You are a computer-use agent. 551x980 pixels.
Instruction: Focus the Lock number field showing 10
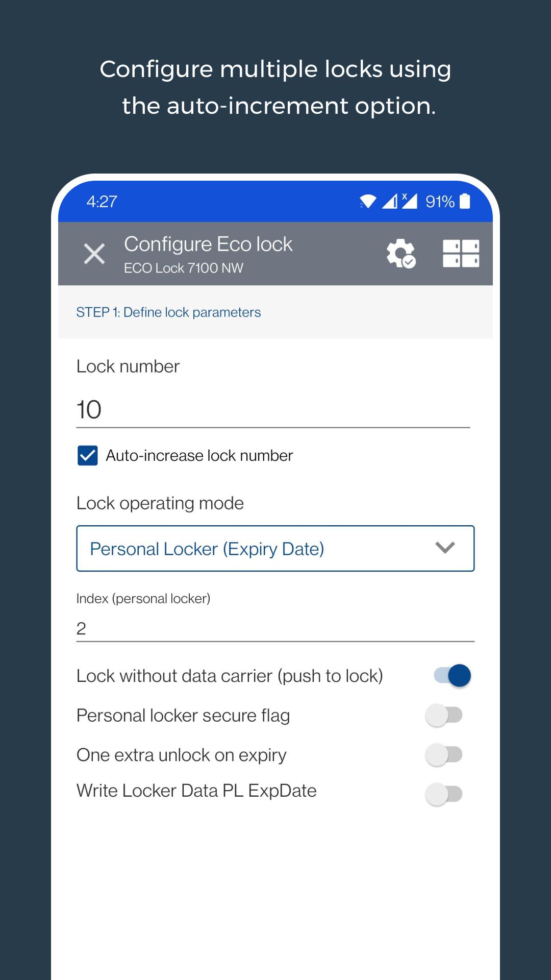[273, 410]
